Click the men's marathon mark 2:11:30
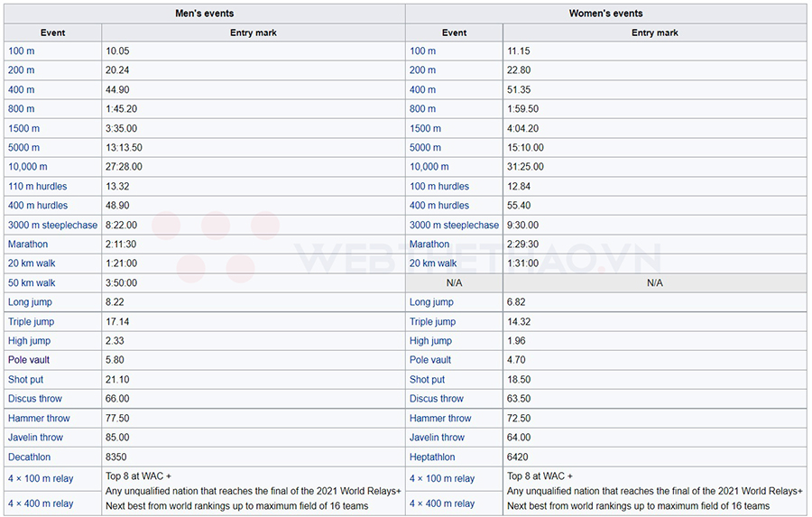812x517 pixels. [121, 244]
